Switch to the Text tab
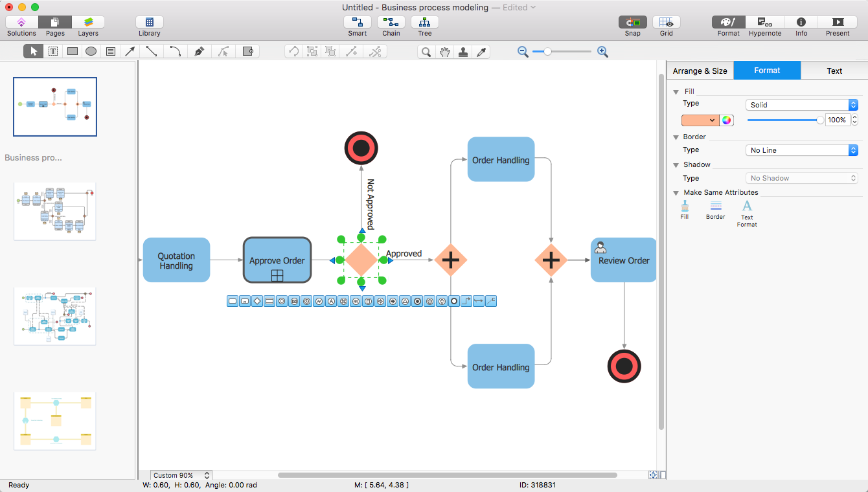Screen dimensions: 868x492 pyautogui.click(x=834, y=71)
